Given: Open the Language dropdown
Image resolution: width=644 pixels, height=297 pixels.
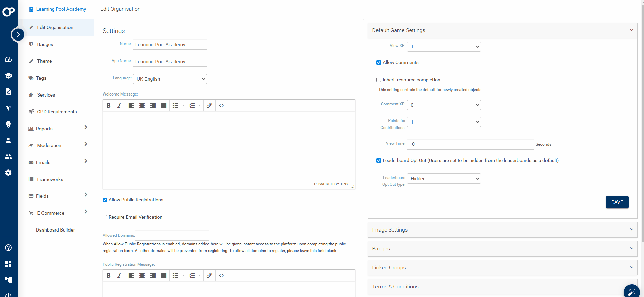Looking at the screenshot, I should (x=170, y=79).
